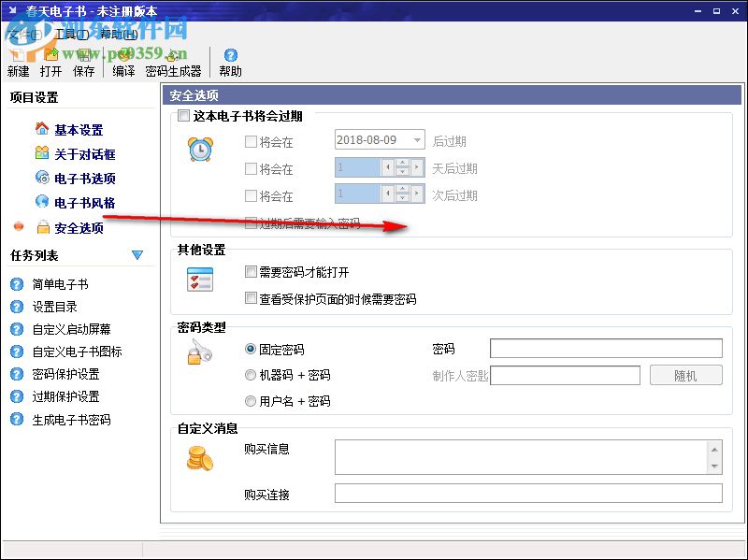Click the 随机 random button
The height and width of the screenshot is (560, 748).
(x=686, y=376)
